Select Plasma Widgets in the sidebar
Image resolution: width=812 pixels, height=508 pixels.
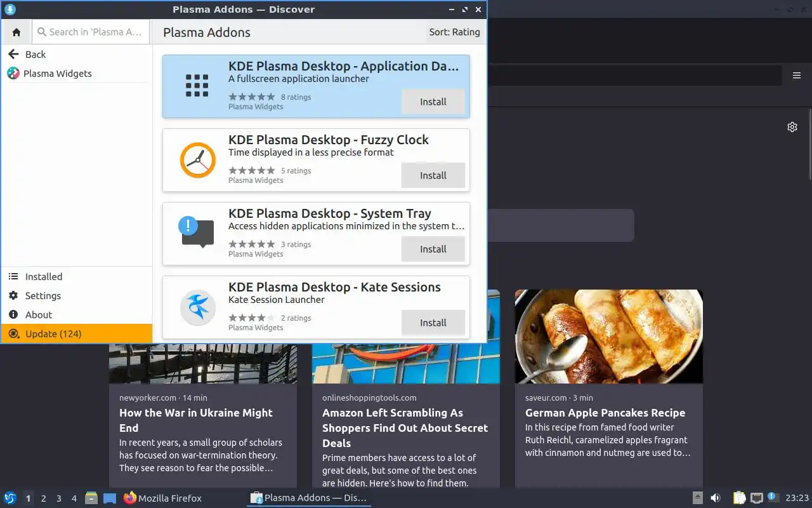[77, 73]
